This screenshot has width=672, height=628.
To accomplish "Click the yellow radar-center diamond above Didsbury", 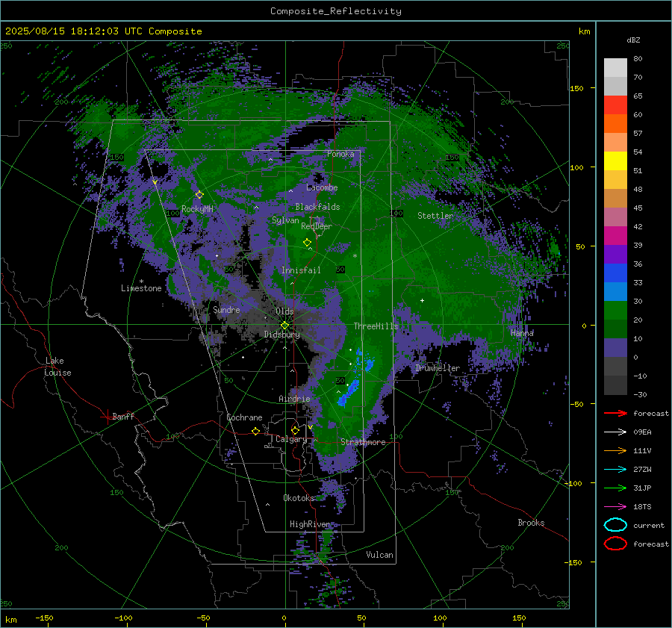I will (284, 326).
